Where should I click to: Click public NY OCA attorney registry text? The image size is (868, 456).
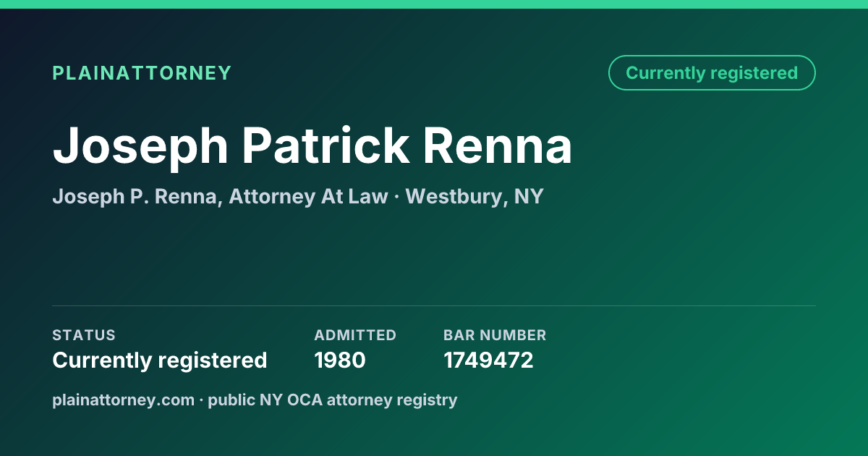[x=333, y=400]
